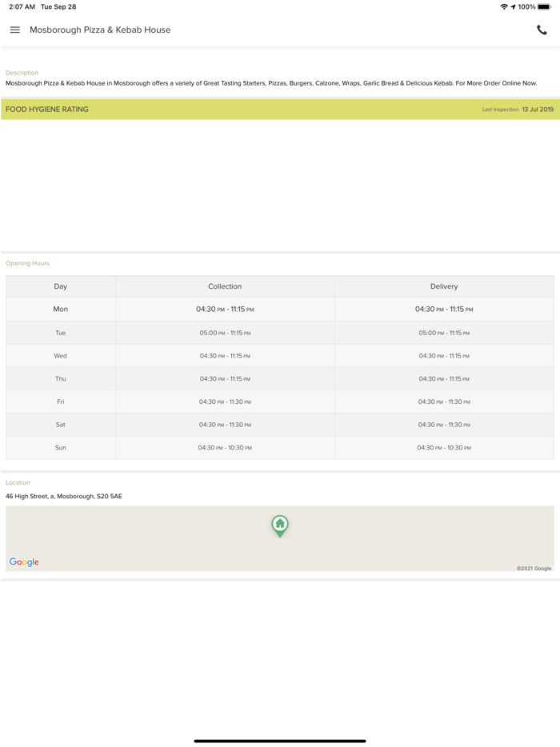This screenshot has width=560, height=747.
Task: Select the Sat row day cell
Action: pyautogui.click(x=61, y=425)
